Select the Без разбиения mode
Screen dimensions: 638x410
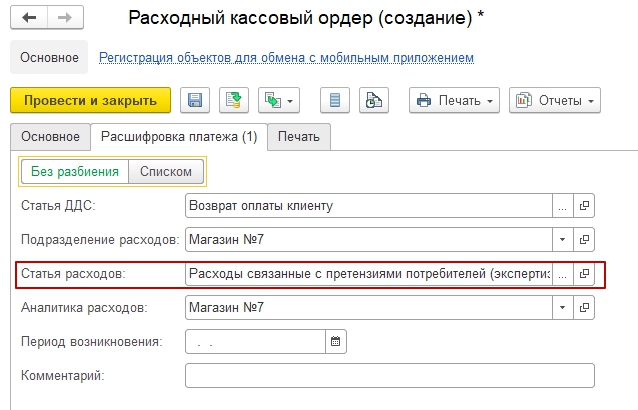[x=75, y=171]
